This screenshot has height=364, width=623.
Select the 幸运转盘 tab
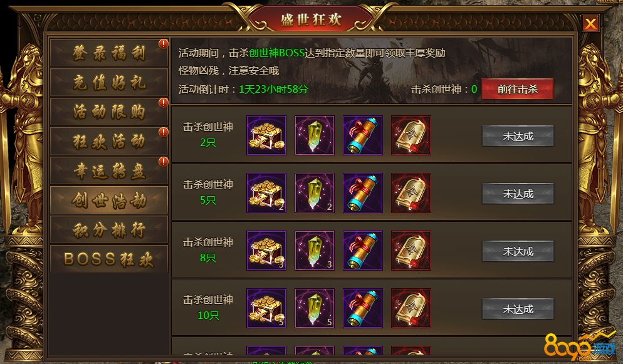coord(109,170)
